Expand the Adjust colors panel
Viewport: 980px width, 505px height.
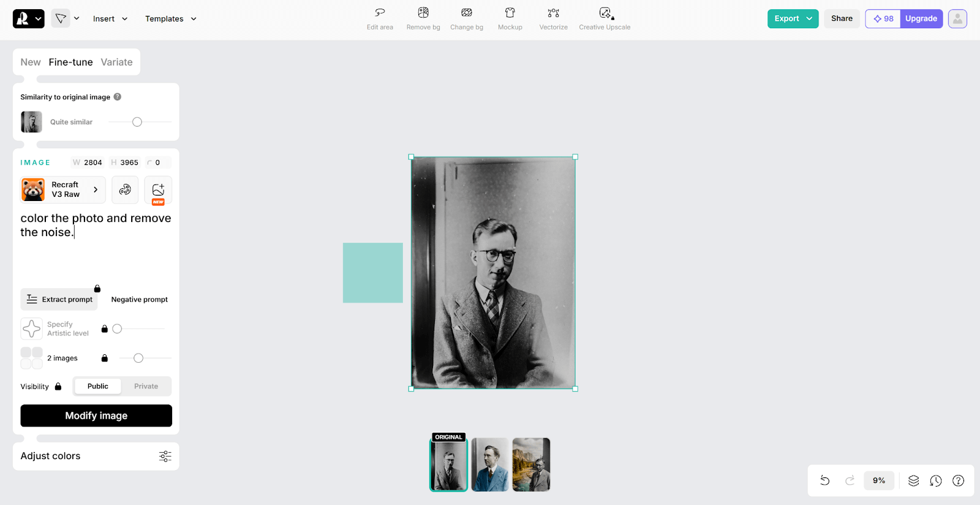[96, 456]
